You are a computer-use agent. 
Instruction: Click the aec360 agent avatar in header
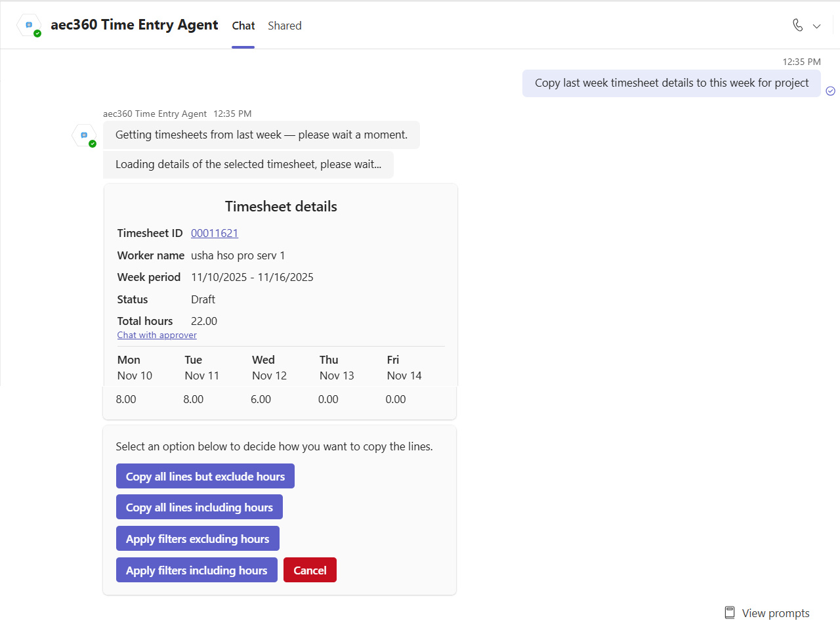(30, 26)
